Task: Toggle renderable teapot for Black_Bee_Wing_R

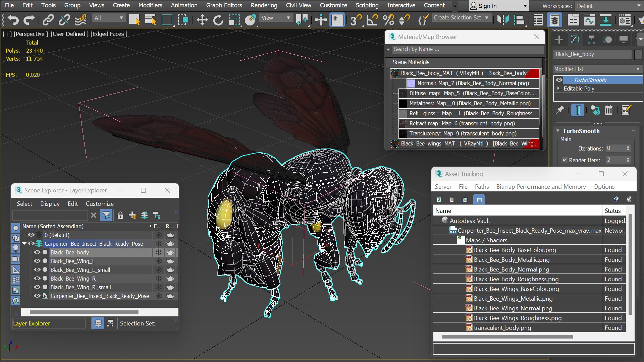Action: pyautogui.click(x=170, y=279)
